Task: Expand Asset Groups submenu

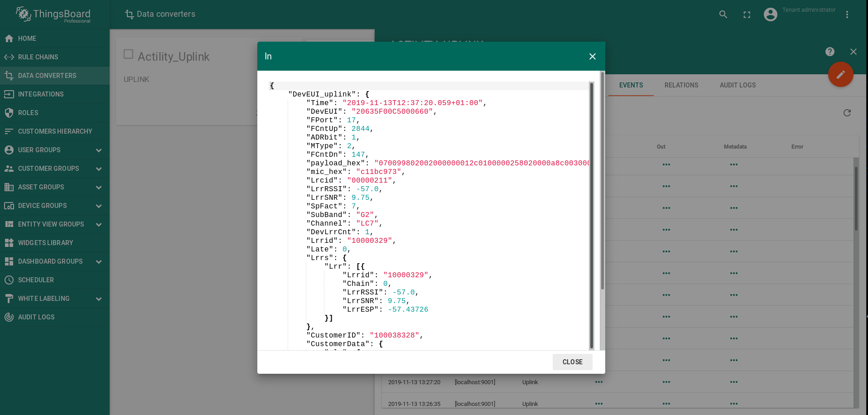Action: (99, 188)
